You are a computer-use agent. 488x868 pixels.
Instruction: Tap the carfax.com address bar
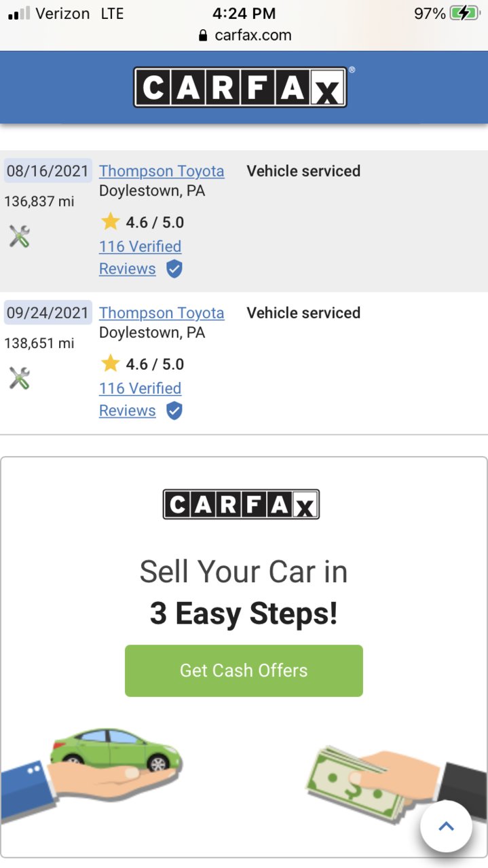[244, 35]
